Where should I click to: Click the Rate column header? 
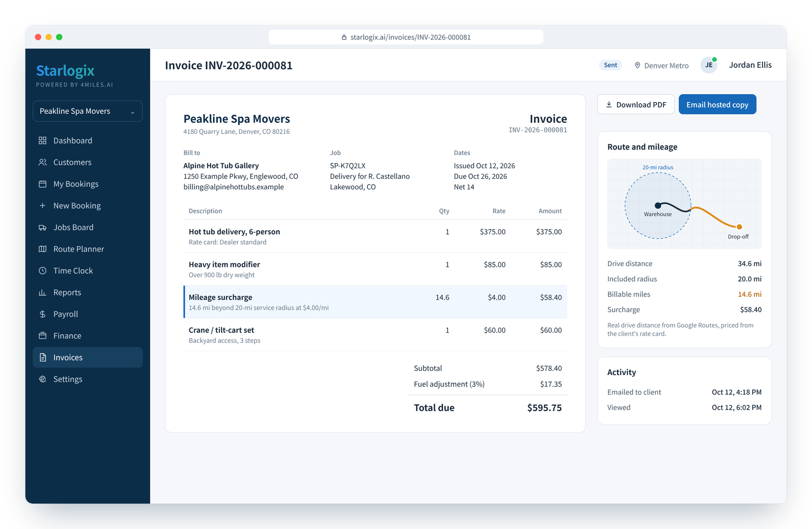(499, 211)
